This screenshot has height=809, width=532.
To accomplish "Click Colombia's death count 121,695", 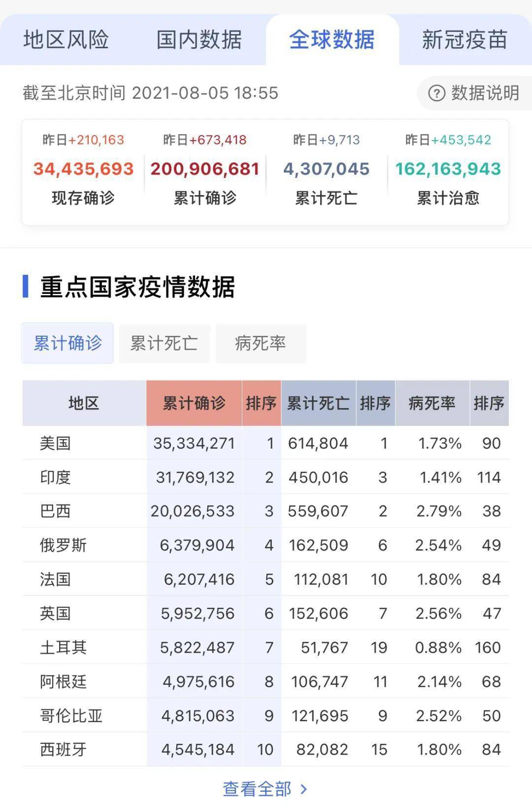I will pyautogui.click(x=320, y=716).
